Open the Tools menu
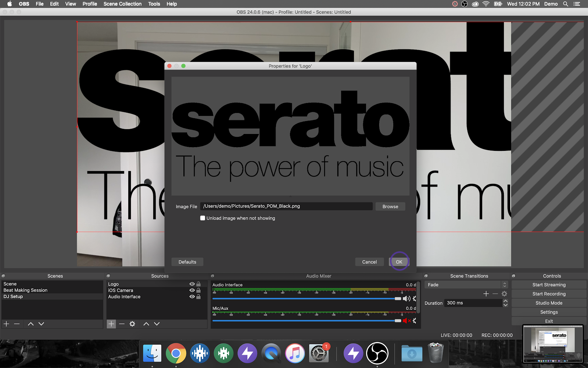The width and height of the screenshot is (588, 368). point(154,4)
